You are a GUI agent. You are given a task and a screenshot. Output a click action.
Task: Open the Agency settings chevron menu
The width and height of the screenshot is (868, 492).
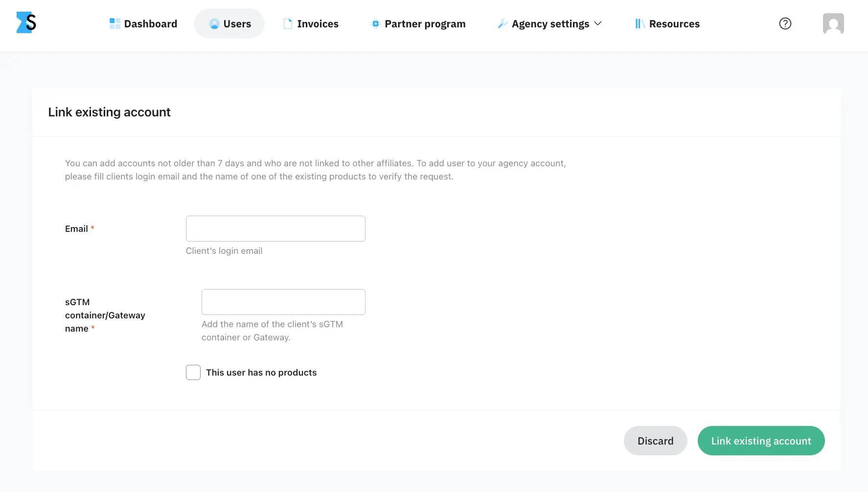597,23
